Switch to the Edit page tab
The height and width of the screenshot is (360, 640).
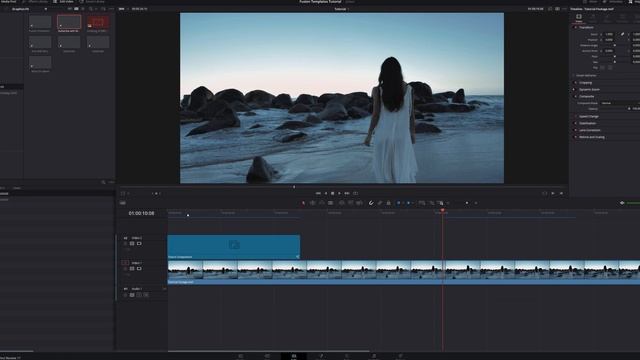(293, 356)
